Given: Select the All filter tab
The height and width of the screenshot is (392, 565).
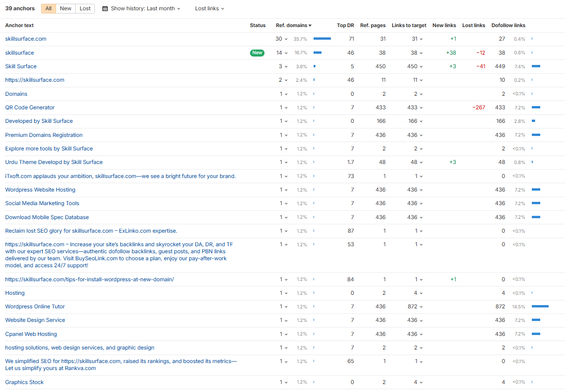Looking at the screenshot, I should coord(49,8).
